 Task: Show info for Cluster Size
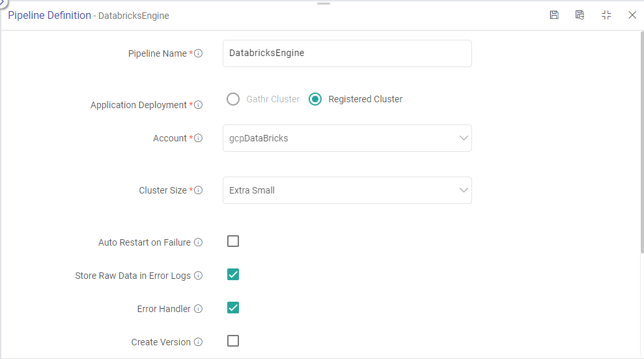tap(199, 190)
